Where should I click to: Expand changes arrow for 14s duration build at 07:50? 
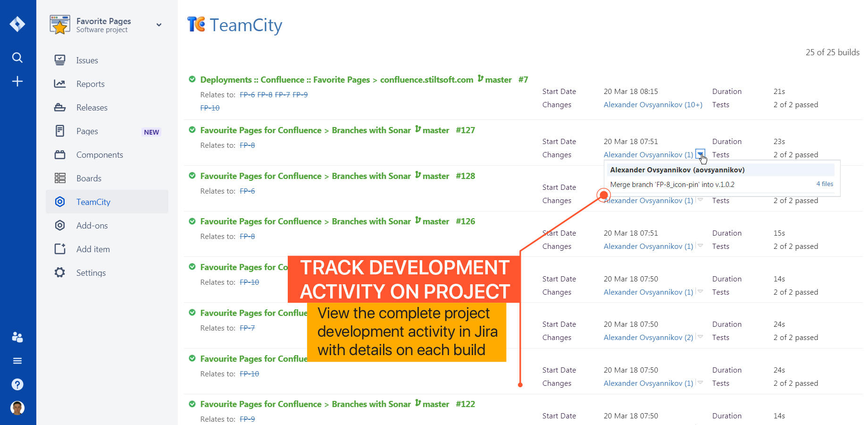point(700,291)
